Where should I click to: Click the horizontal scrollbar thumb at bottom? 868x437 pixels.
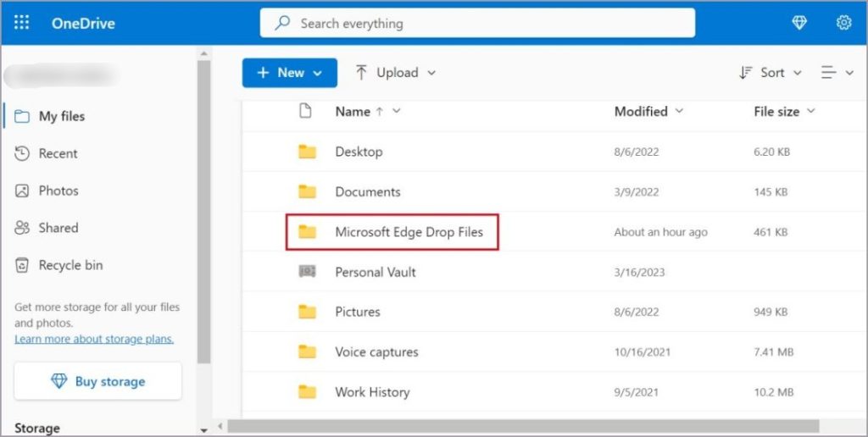[524, 426]
